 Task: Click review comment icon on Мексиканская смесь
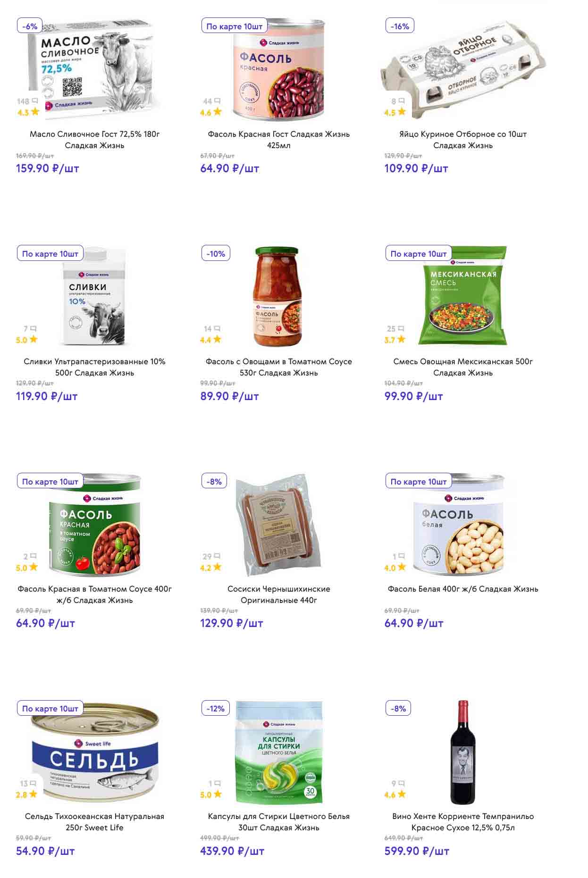coord(402,328)
